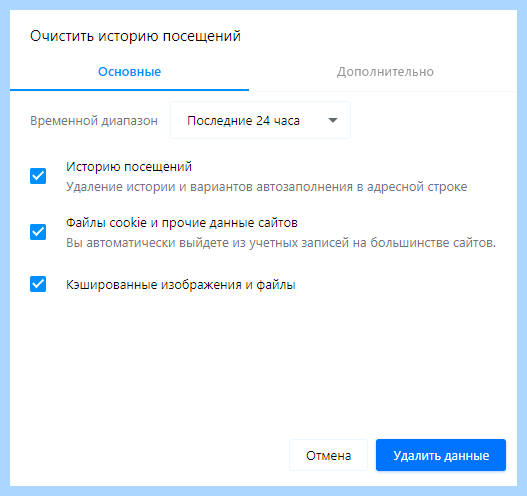527x496 pixels.
Task: Uncheck the История посещений checkbox
Action: coord(38,176)
